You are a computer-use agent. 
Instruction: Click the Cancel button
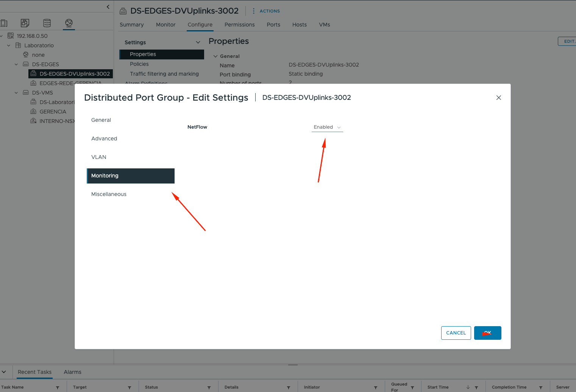point(456,333)
